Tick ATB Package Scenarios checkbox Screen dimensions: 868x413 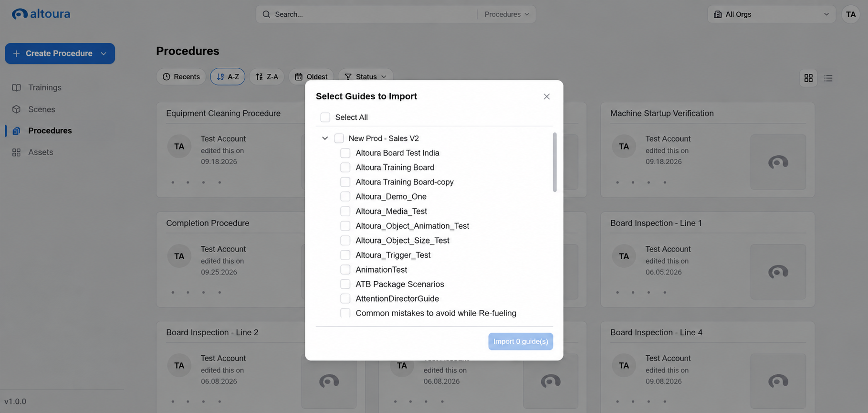(345, 284)
